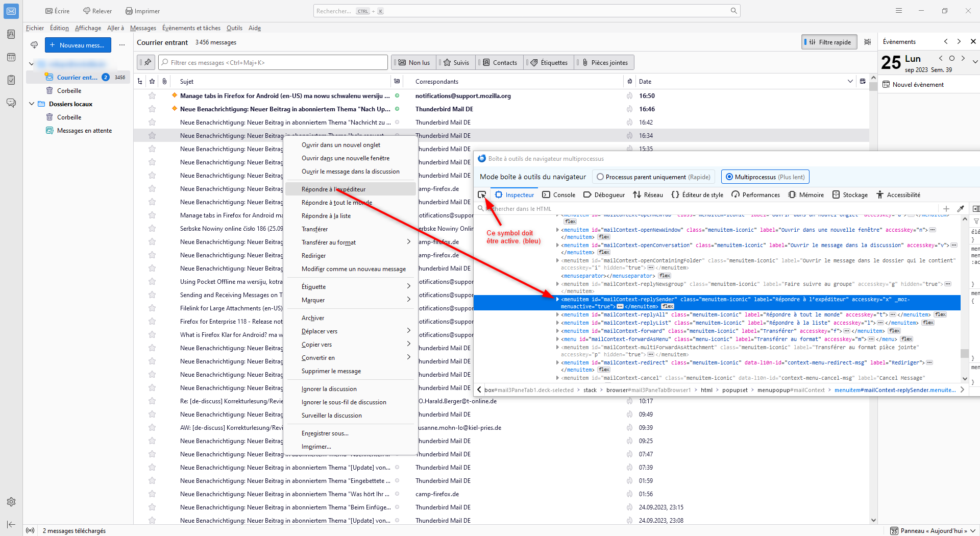Click the Mail space icon
This screenshot has width=980, height=536.
(11, 11)
